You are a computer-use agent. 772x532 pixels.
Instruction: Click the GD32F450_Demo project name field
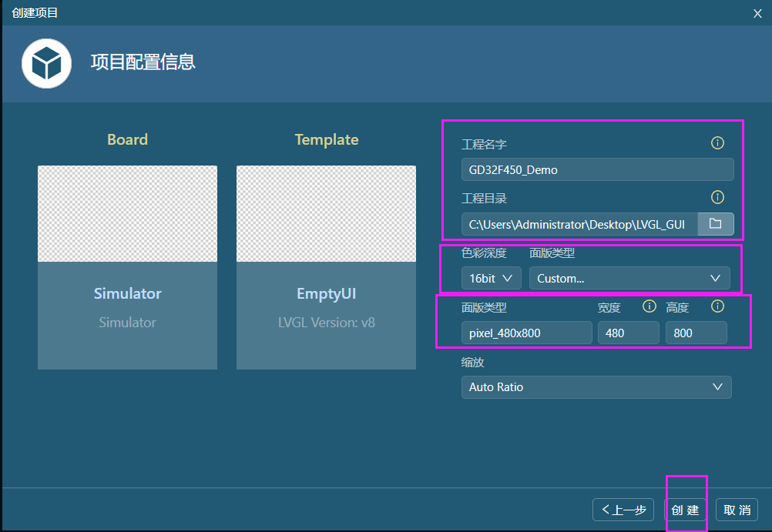pyautogui.click(x=598, y=170)
